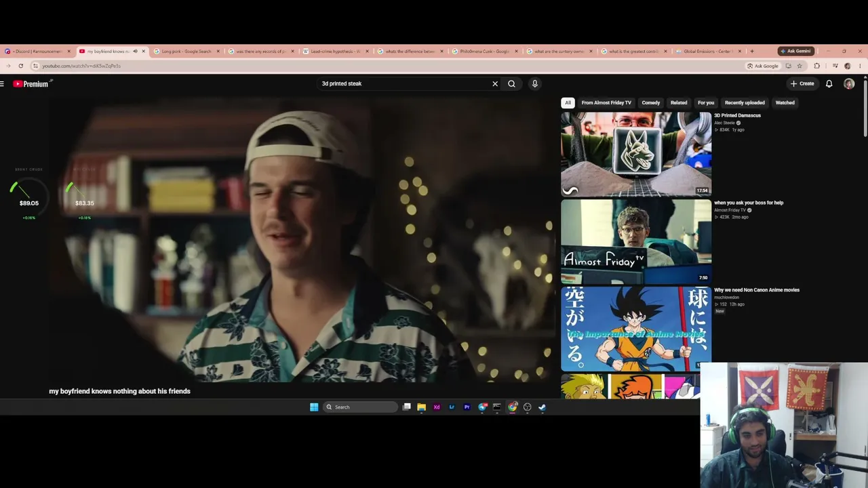The image size is (868, 488).
Task: Open '3D Printed Damascus' video title
Action: tap(737, 115)
